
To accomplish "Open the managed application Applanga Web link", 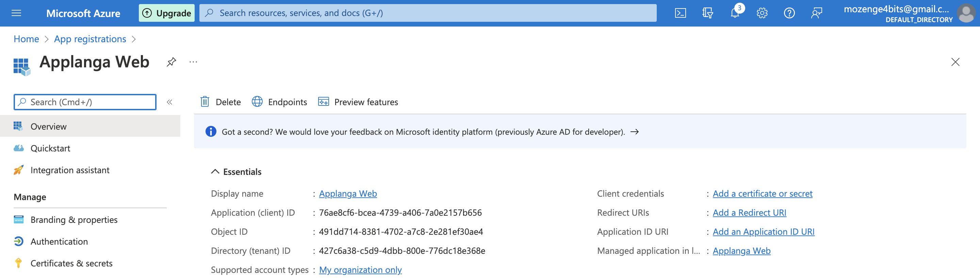I will point(741,251).
